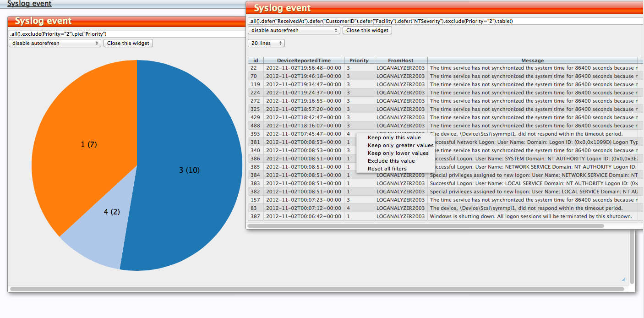Image resolution: width=644 pixels, height=318 pixels.
Task: Click the resize handle of the pie widget
Action: click(623, 279)
